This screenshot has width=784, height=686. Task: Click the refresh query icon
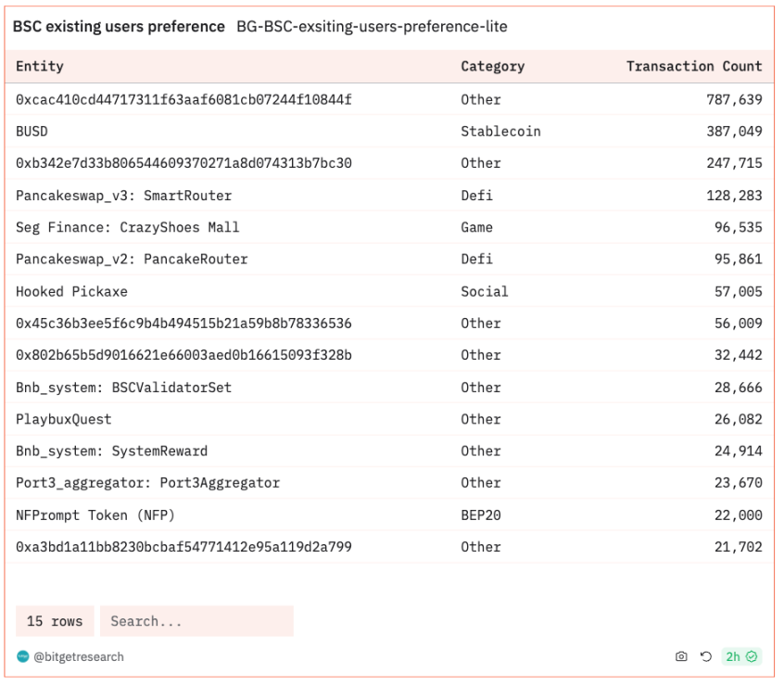pyautogui.click(x=706, y=656)
